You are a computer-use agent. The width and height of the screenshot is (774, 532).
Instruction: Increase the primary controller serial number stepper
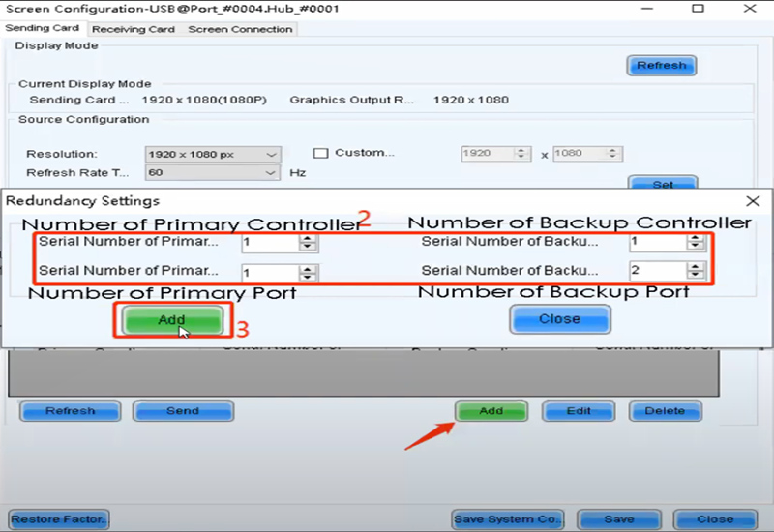pos(308,237)
